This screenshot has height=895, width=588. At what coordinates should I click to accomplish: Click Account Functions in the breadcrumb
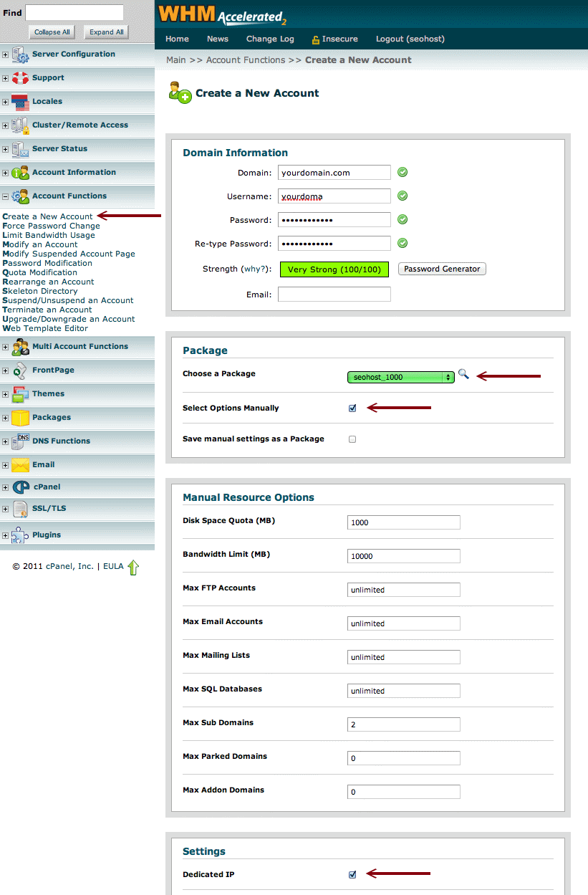tap(246, 60)
